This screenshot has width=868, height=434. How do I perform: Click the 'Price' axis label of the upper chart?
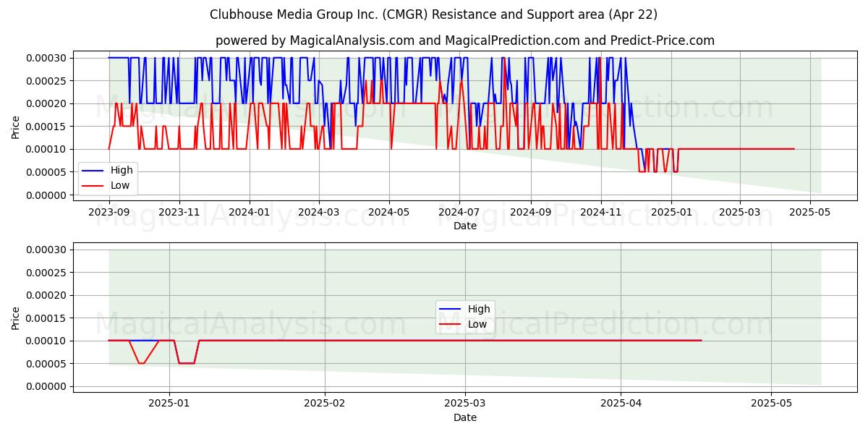[16, 127]
